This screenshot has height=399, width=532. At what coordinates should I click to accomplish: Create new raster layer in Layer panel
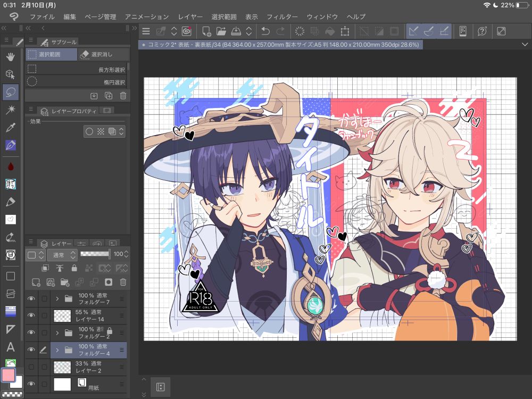36,282
